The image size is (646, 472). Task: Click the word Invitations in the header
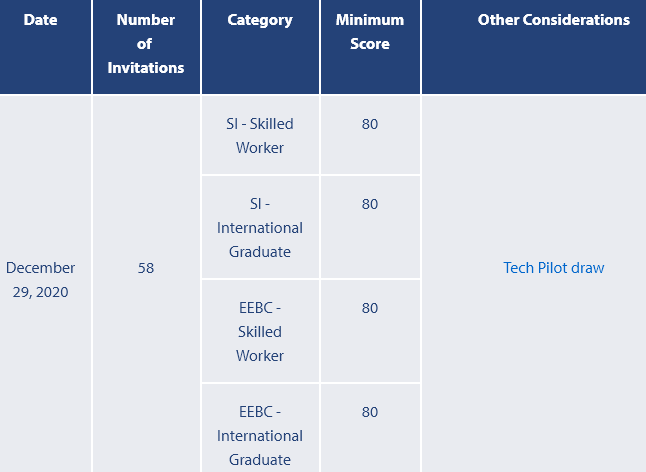(x=146, y=68)
